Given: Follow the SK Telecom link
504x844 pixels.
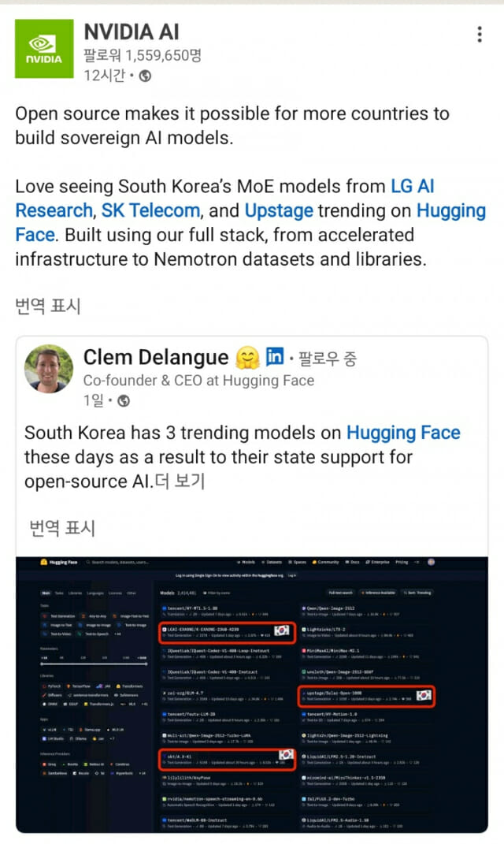Looking at the screenshot, I should click(x=150, y=211).
